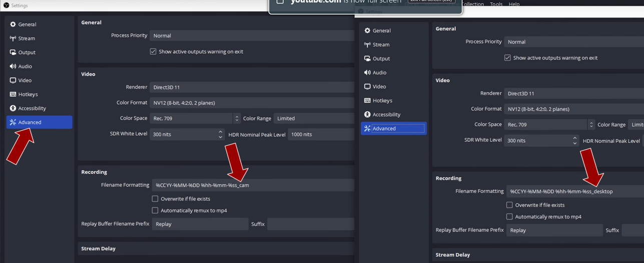
Task: Click the Advanced tools icon in right window
Action: tap(367, 129)
